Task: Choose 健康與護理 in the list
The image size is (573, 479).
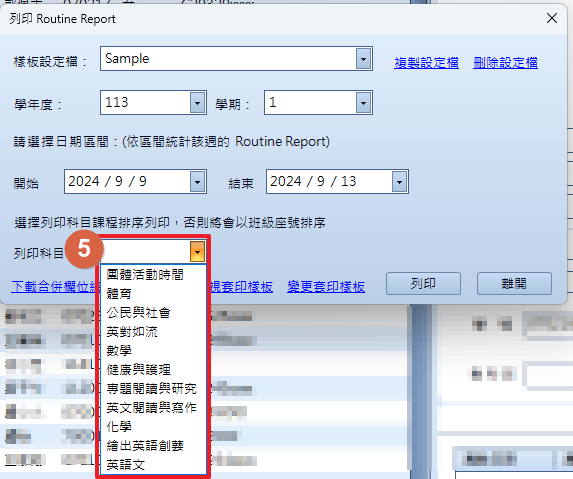Action: pyautogui.click(x=138, y=369)
